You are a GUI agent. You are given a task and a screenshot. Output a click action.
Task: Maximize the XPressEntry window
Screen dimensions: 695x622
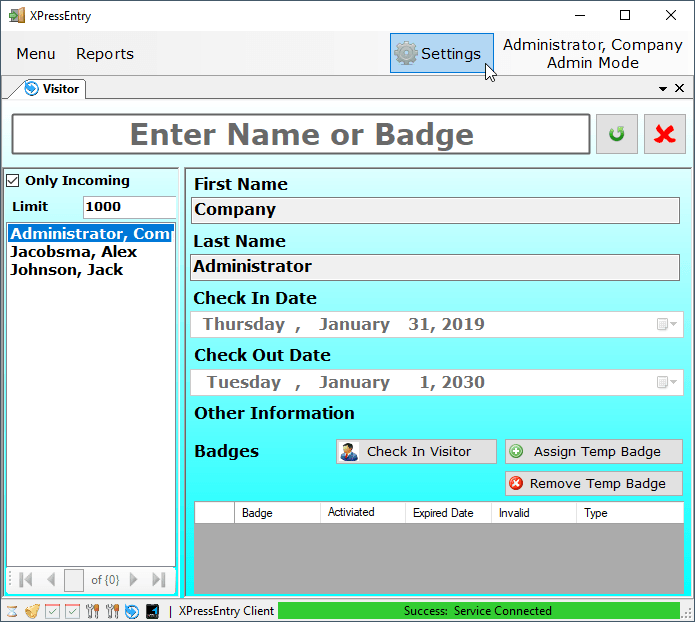[x=625, y=16]
